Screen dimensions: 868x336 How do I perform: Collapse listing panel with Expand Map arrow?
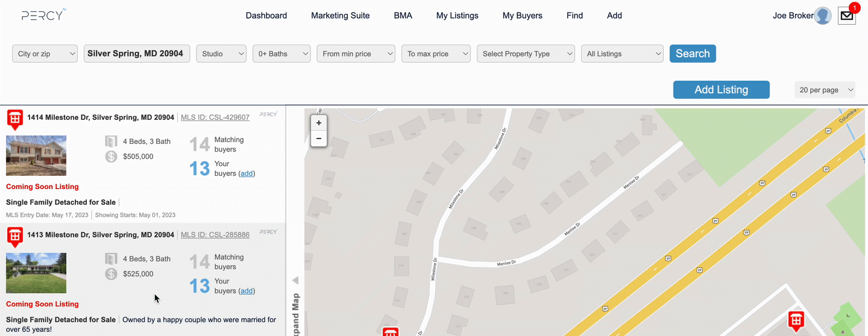click(295, 281)
